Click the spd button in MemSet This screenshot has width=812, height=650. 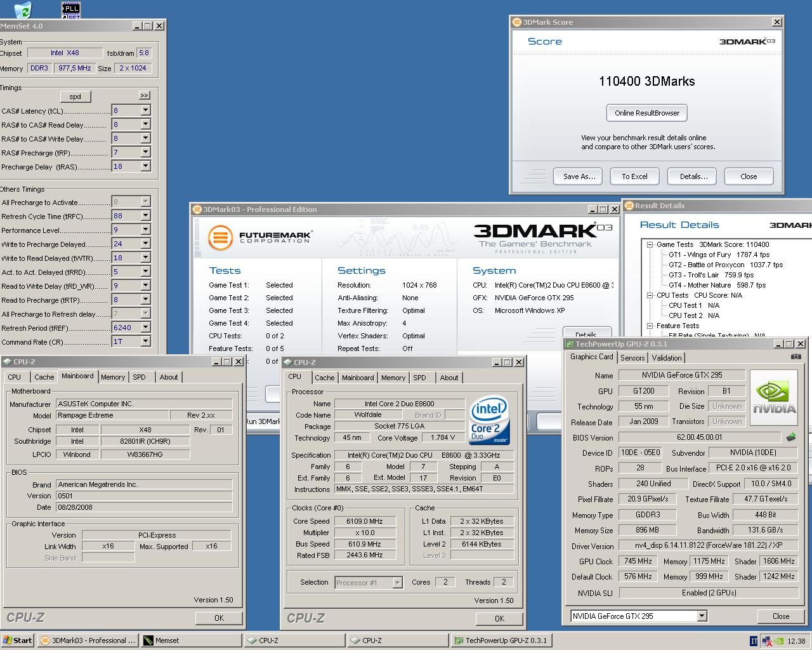tap(75, 96)
